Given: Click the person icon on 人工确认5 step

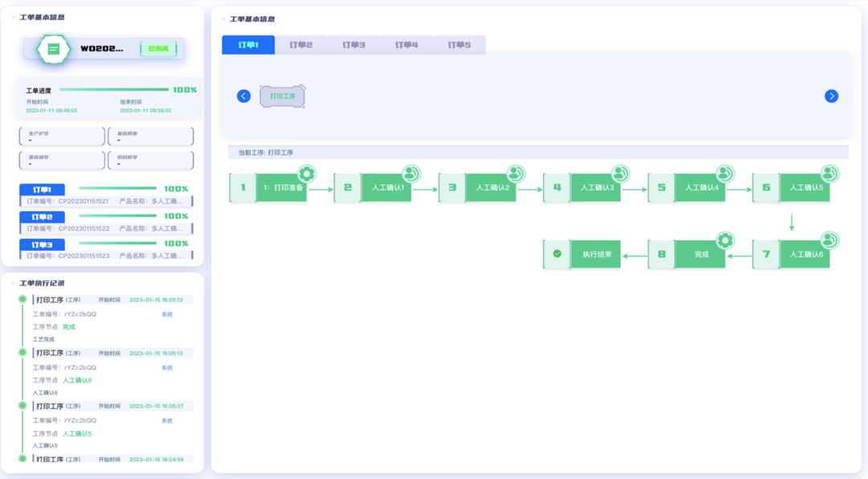Looking at the screenshot, I should click(x=829, y=174).
